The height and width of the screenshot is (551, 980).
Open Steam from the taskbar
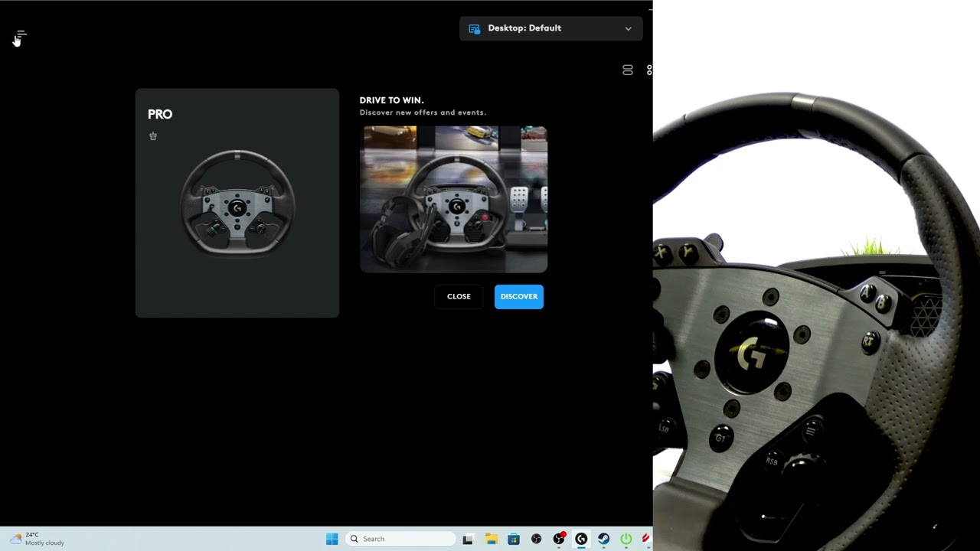(604, 539)
